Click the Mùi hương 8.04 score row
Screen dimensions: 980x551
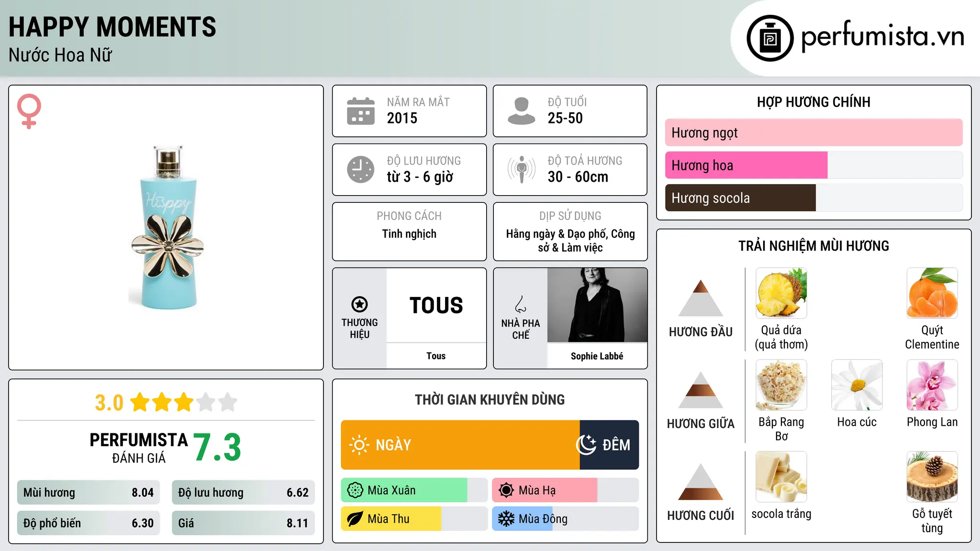(x=89, y=493)
